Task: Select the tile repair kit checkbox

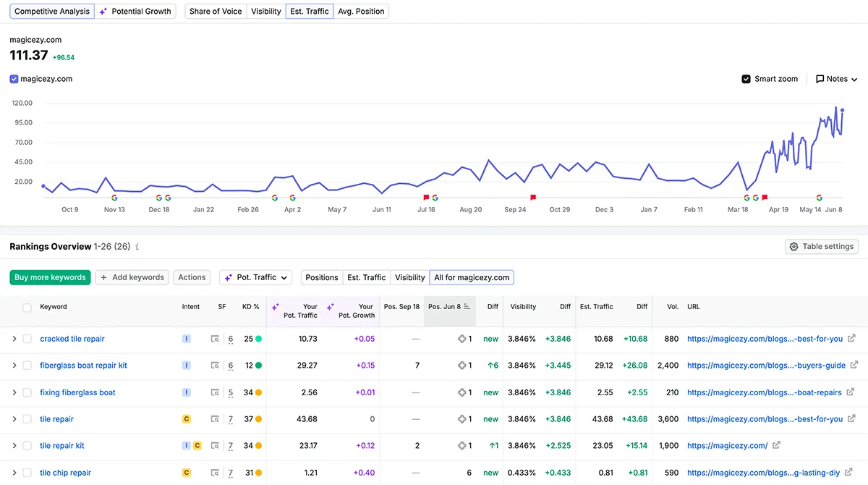Action: point(27,446)
